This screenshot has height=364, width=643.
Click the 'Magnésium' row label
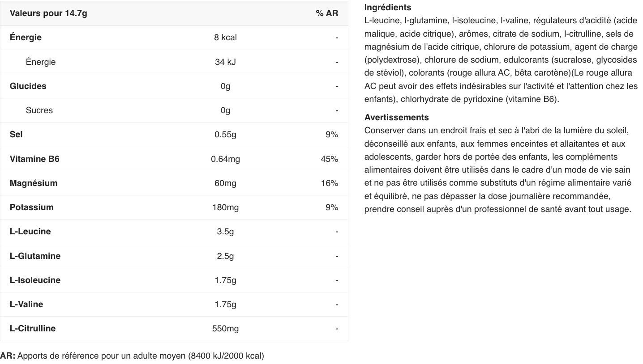click(x=34, y=183)
